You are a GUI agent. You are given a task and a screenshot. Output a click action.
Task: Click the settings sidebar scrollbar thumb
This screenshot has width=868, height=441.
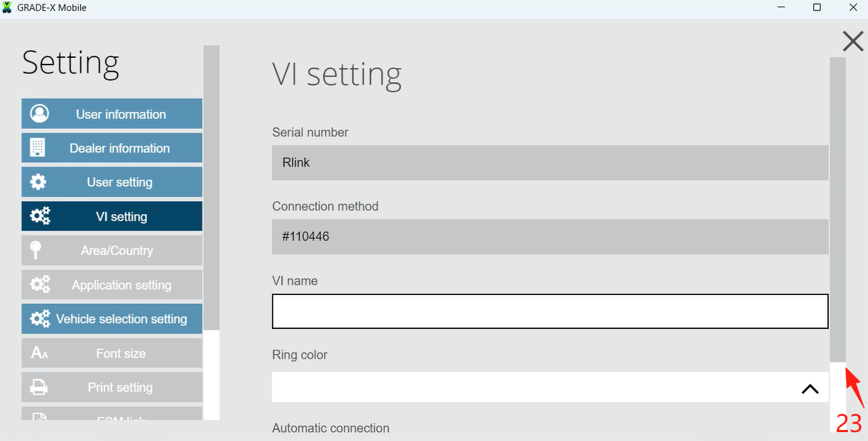(211, 185)
